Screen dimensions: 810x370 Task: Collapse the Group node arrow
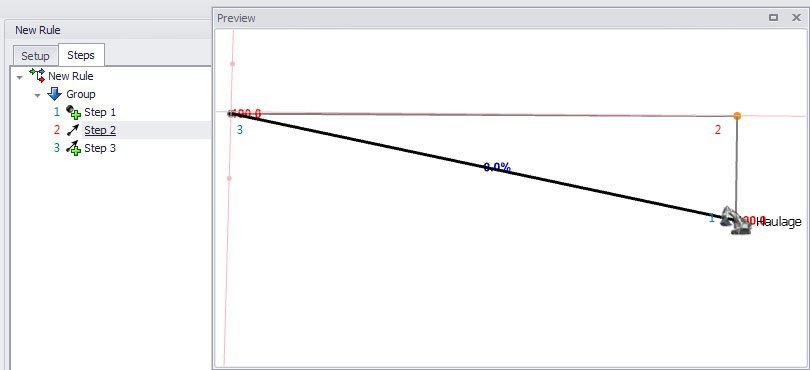point(37,96)
